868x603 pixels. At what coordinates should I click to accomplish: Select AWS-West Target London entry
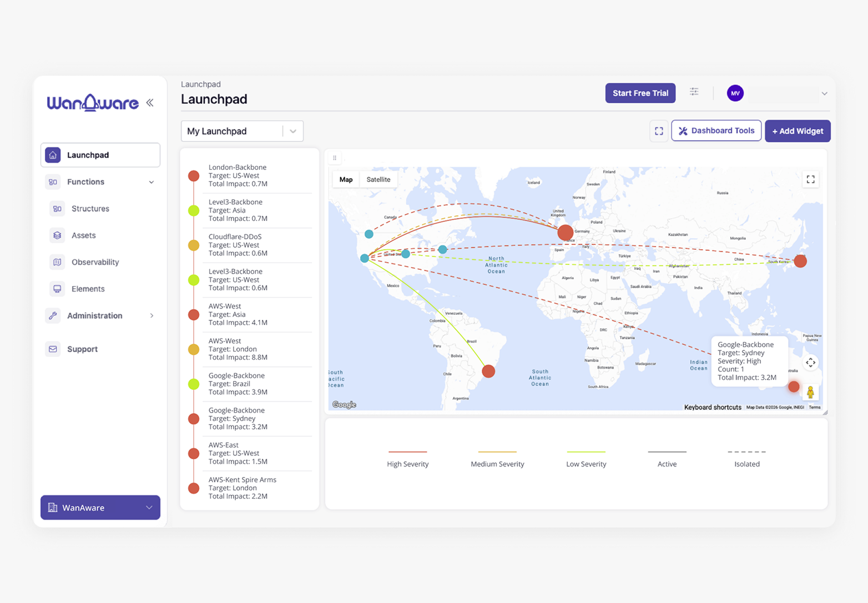pos(250,349)
